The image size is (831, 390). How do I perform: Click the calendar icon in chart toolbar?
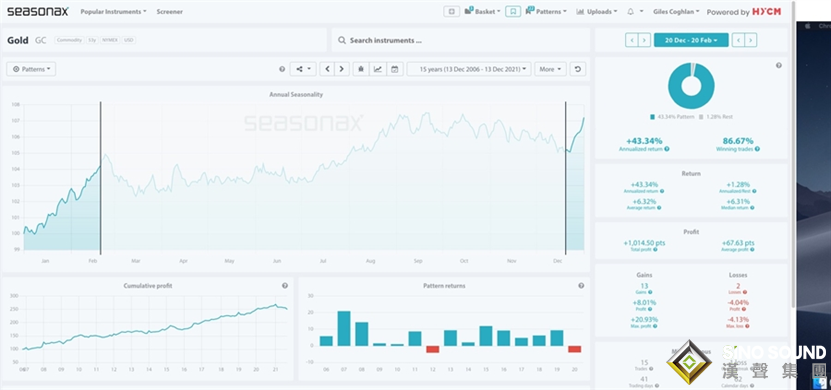point(395,69)
